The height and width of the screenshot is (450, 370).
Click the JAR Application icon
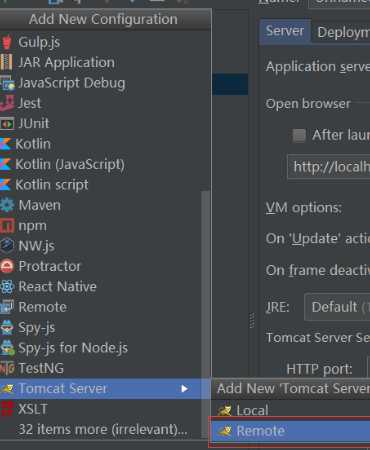tap(7, 62)
